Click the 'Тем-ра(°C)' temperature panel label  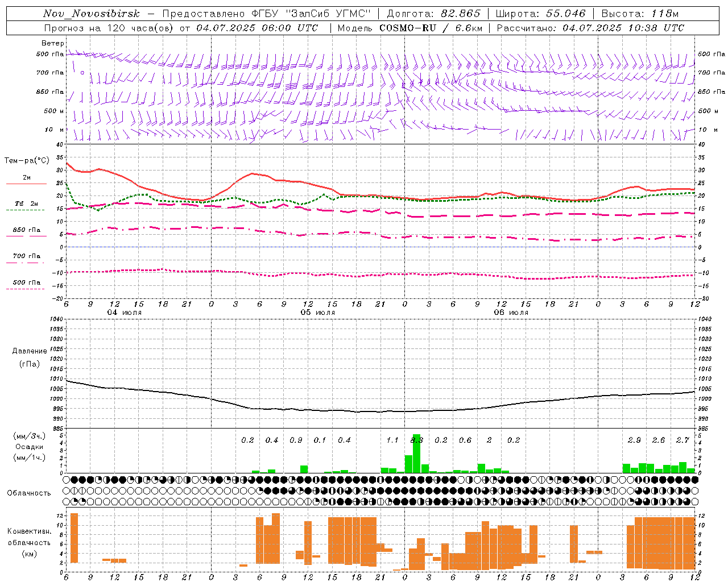pos(27,161)
